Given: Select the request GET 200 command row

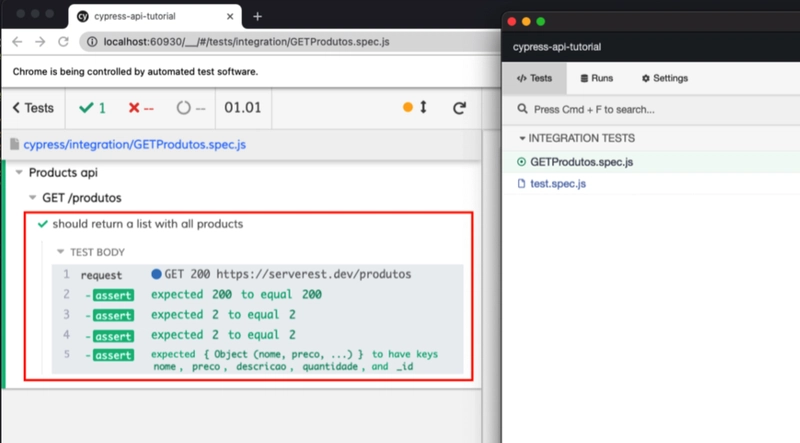Looking at the screenshot, I should (x=257, y=275).
